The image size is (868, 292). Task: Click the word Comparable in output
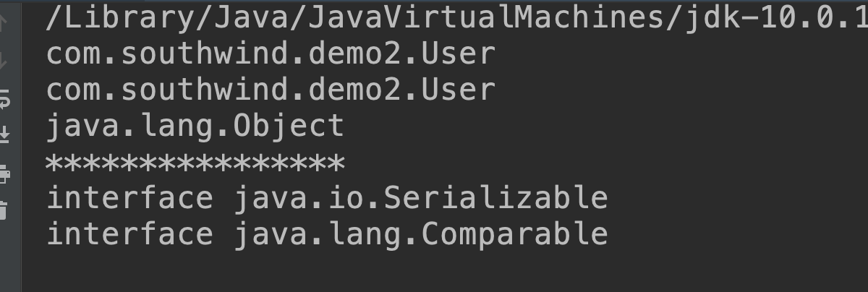pyautogui.click(x=514, y=234)
